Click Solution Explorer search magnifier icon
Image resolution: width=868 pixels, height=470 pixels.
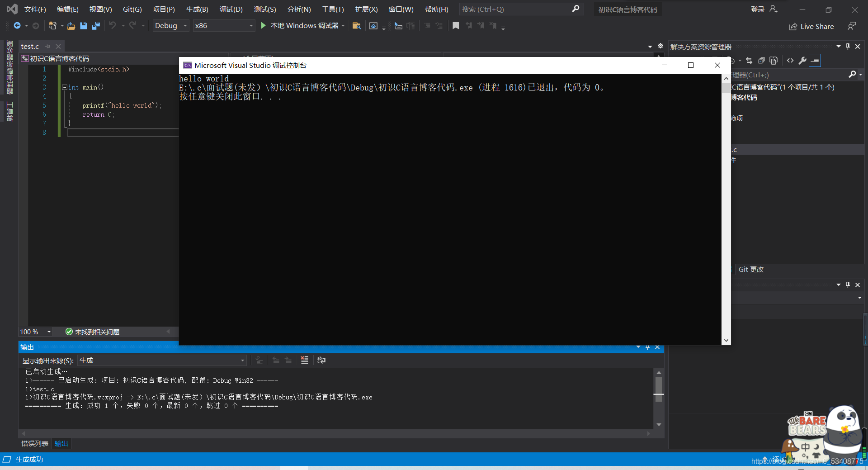pos(852,75)
